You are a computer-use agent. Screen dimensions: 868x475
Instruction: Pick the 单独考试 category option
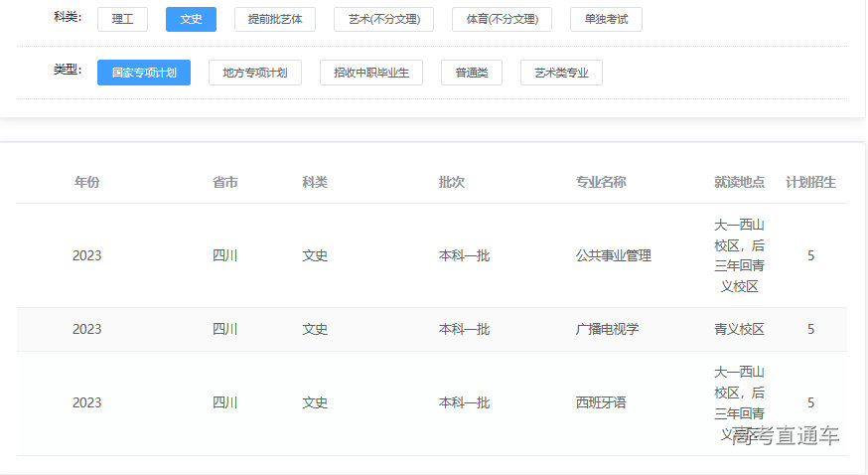[606, 19]
